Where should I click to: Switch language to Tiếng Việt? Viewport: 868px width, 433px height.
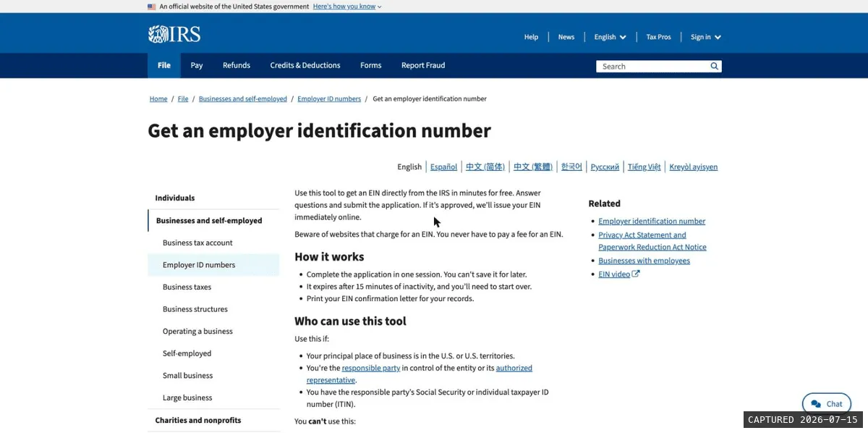click(x=644, y=167)
